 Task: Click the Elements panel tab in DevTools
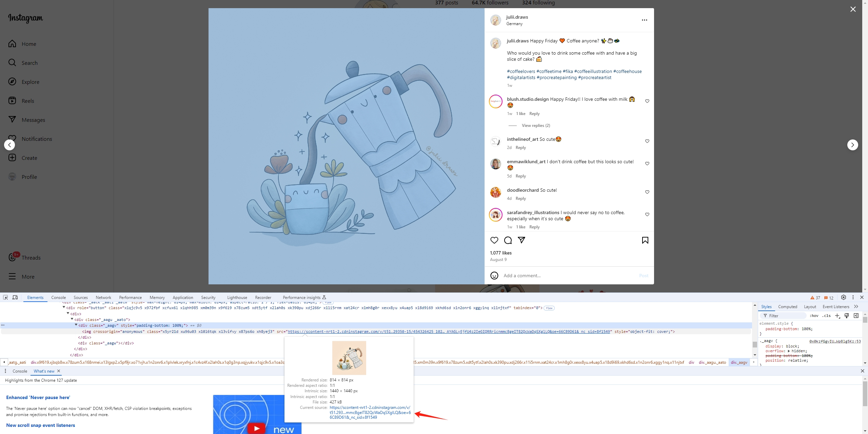pos(35,298)
